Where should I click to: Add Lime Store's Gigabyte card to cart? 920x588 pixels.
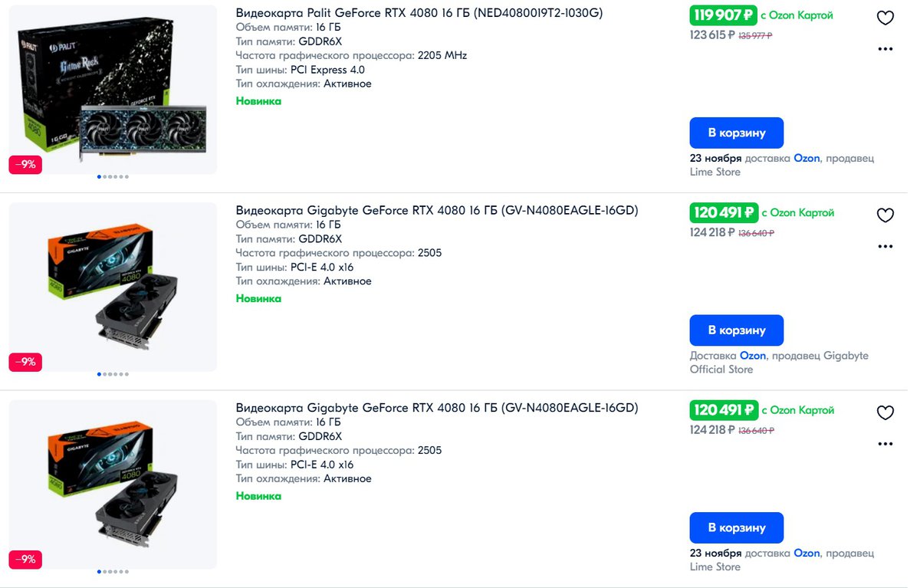pyautogui.click(x=736, y=527)
